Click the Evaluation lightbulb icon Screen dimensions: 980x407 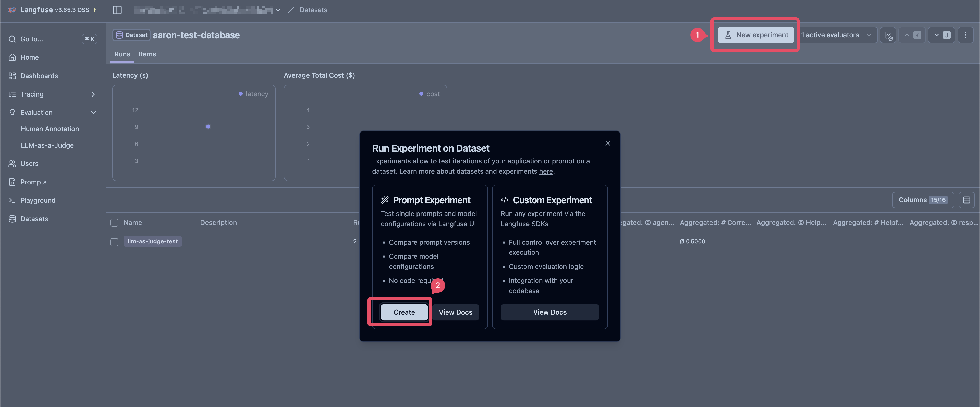pos(12,112)
